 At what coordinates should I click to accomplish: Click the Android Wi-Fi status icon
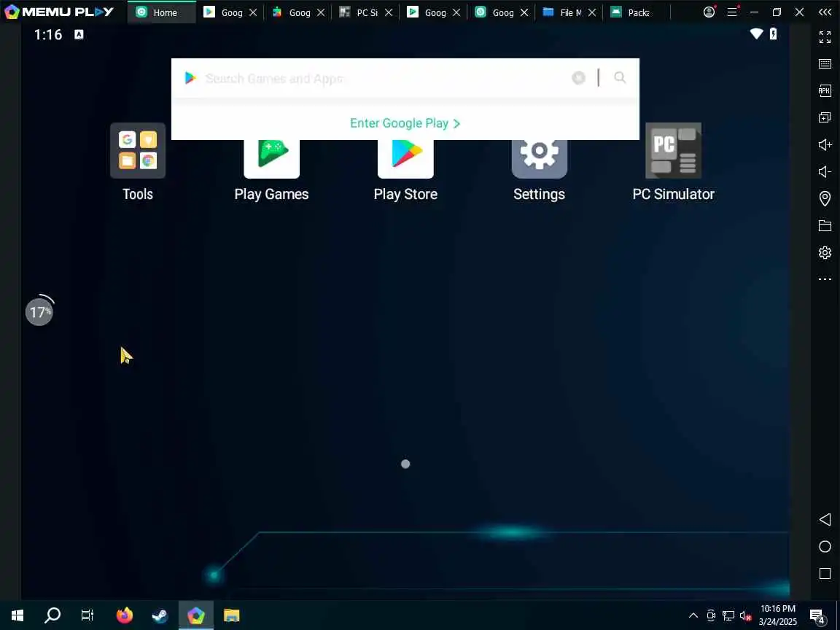(x=756, y=34)
